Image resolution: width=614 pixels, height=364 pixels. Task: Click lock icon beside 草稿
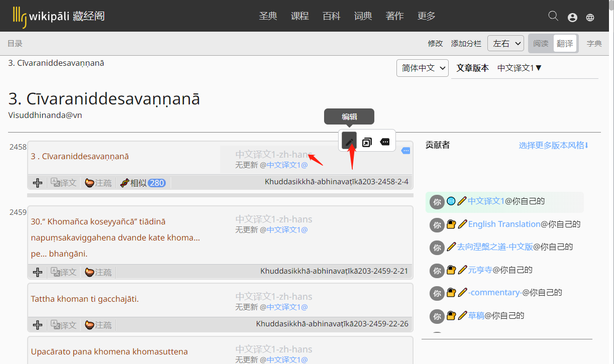(451, 316)
